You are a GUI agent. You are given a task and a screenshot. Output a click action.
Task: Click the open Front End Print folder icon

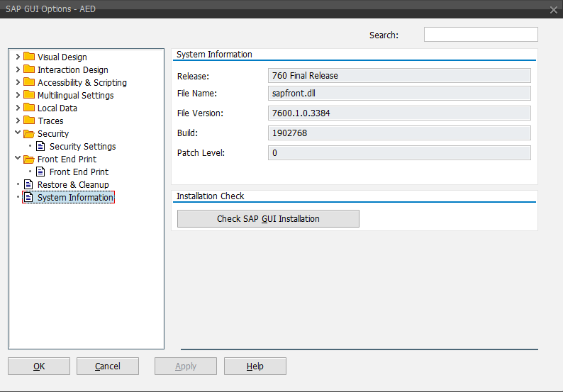(x=29, y=159)
